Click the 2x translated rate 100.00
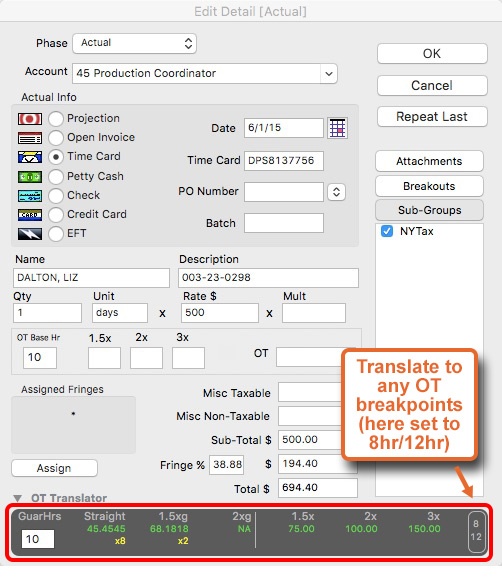This screenshot has height=579, width=502. click(x=362, y=529)
